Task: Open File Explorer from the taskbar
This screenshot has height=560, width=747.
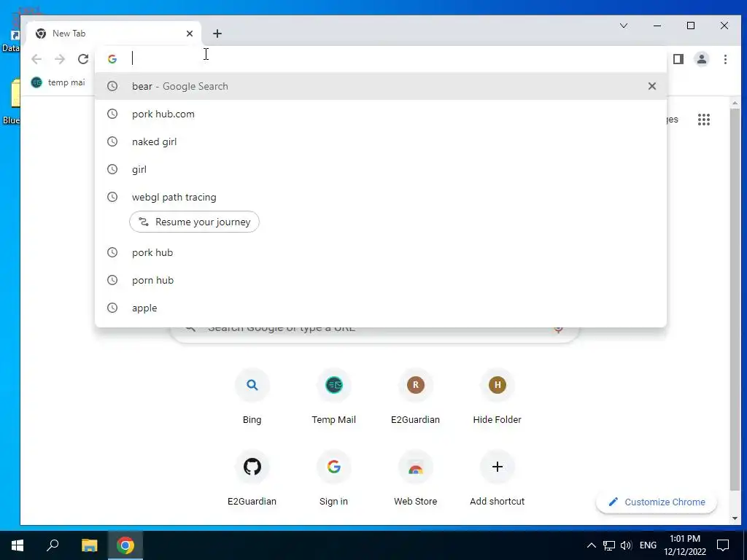Action: click(x=89, y=545)
